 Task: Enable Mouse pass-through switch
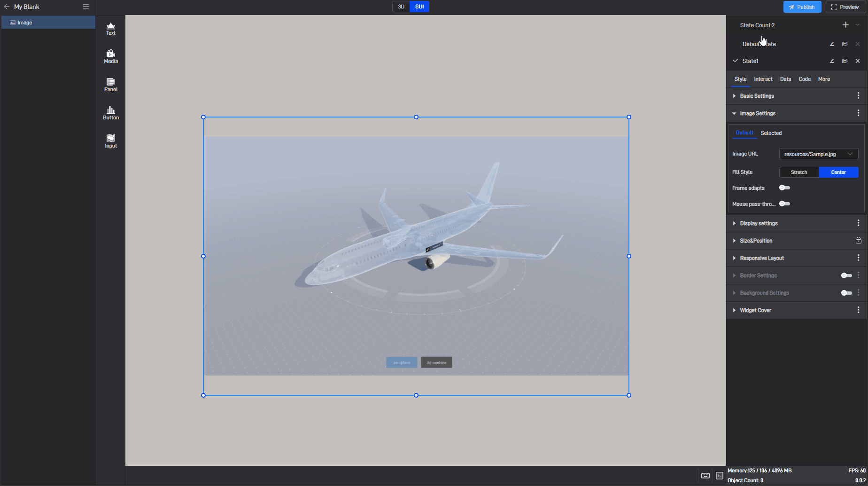click(784, 204)
